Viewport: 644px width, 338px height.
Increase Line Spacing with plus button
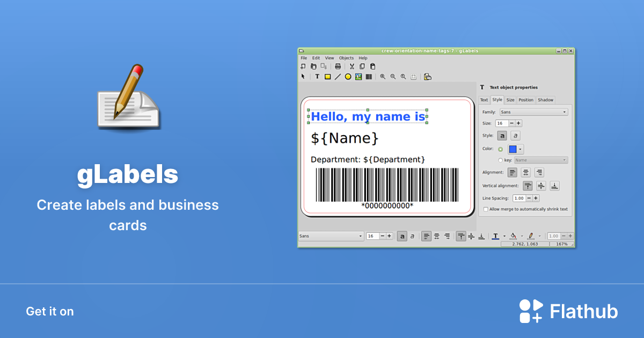[536, 198]
